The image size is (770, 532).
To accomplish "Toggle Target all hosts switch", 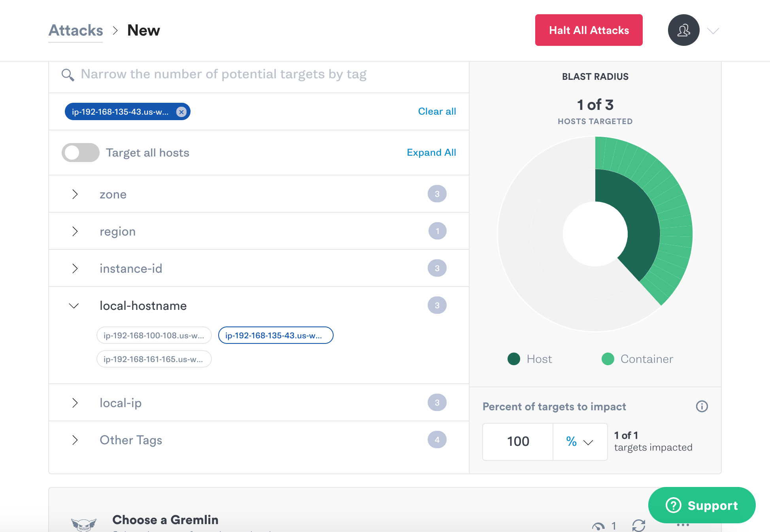I will pyautogui.click(x=81, y=153).
